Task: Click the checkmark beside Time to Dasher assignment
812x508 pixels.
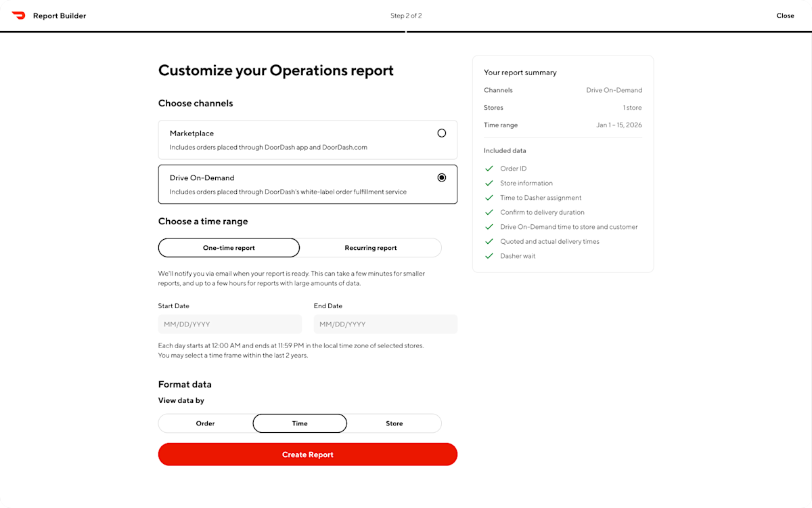Action: [x=489, y=198]
